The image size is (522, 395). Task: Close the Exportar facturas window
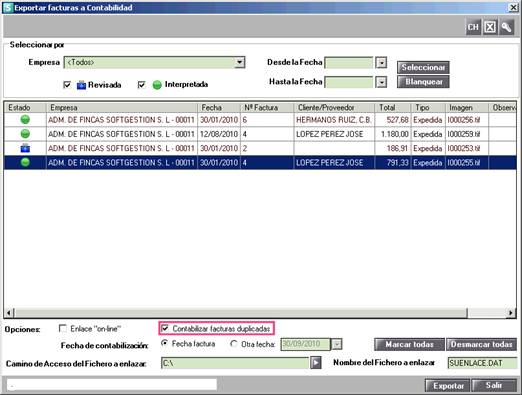513,7
